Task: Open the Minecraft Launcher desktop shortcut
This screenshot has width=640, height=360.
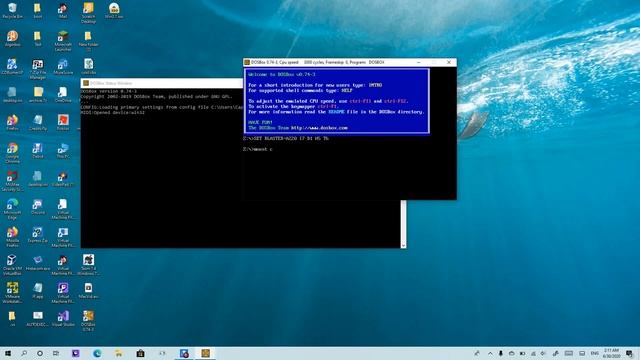Action: pyautogui.click(x=63, y=41)
